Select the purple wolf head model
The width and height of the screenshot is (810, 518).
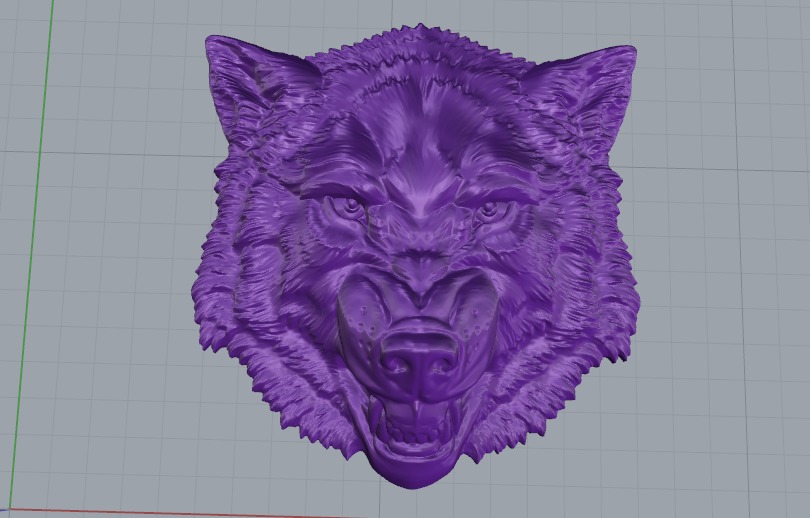pos(418,256)
